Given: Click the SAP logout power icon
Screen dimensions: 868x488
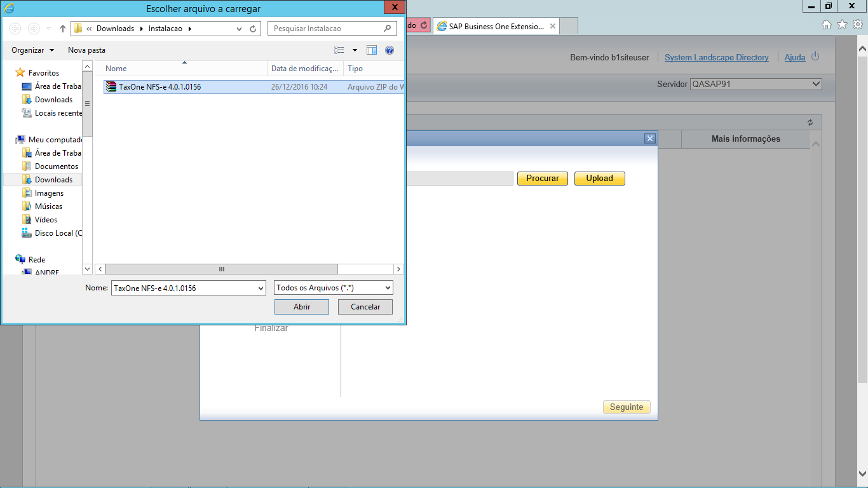Looking at the screenshot, I should (x=815, y=57).
